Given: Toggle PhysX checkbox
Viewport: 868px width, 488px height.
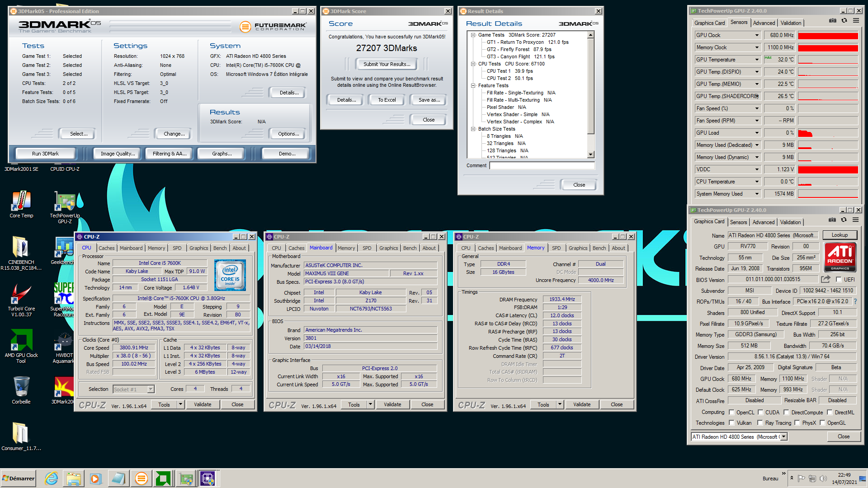Looking at the screenshot, I should click(797, 423).
